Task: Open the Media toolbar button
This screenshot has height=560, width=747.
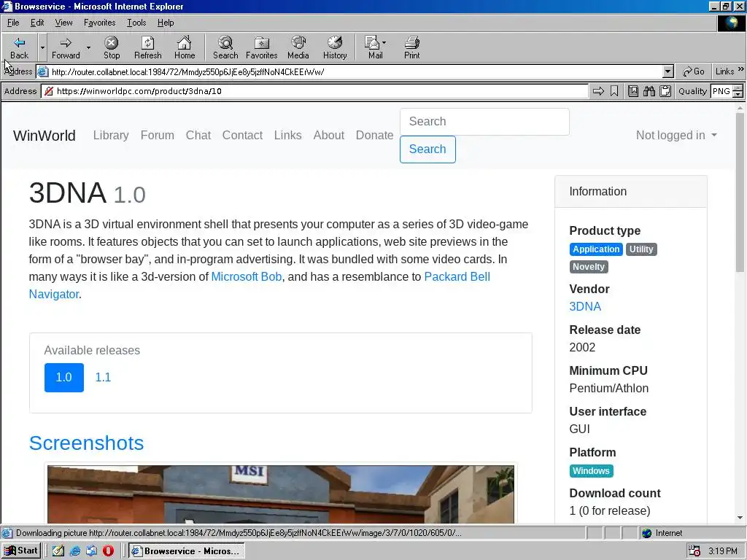Action: click(298, 47)
